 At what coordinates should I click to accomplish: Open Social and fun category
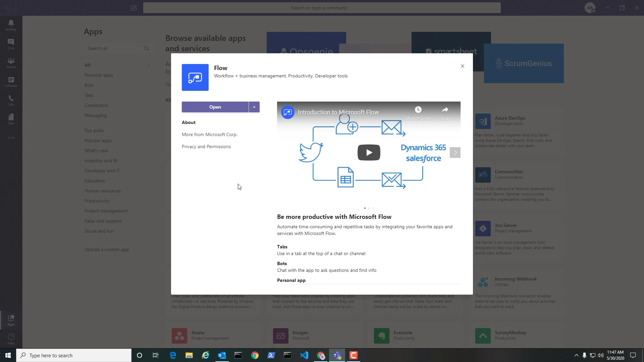point(99,231)
